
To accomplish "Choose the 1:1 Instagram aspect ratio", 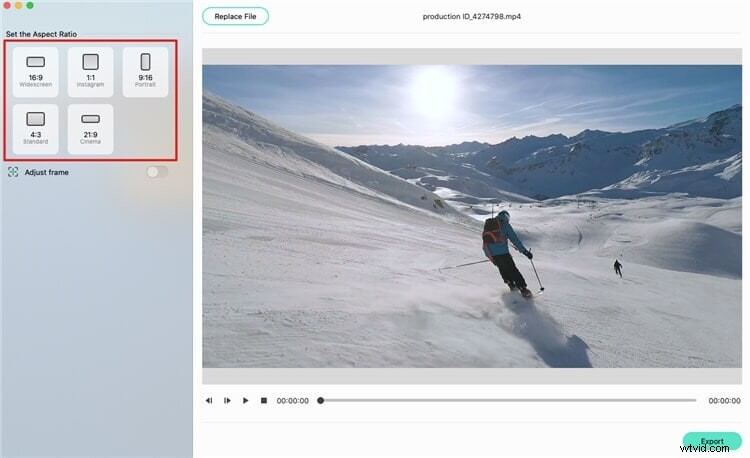I will click(x=90, y=72).
